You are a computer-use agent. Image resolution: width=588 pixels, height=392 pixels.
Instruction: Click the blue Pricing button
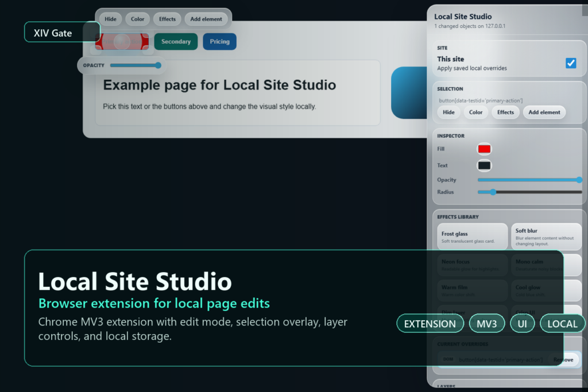219,41
